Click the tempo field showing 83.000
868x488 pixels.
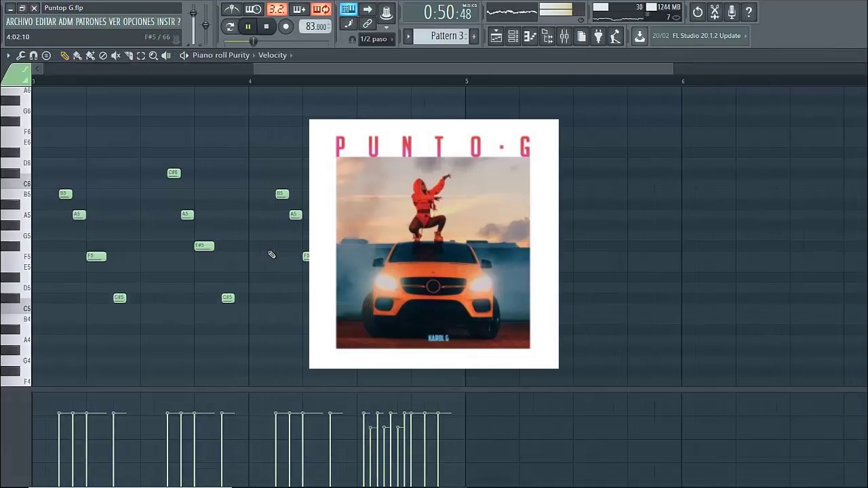tap(315, 26)
